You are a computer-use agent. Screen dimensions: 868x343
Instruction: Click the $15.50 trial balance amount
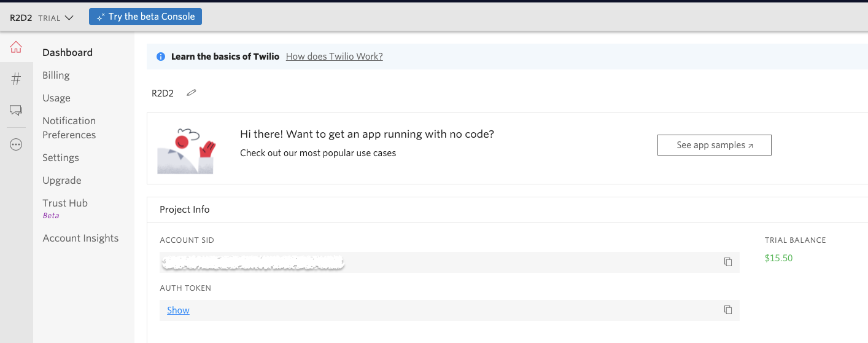coord(778,258)
